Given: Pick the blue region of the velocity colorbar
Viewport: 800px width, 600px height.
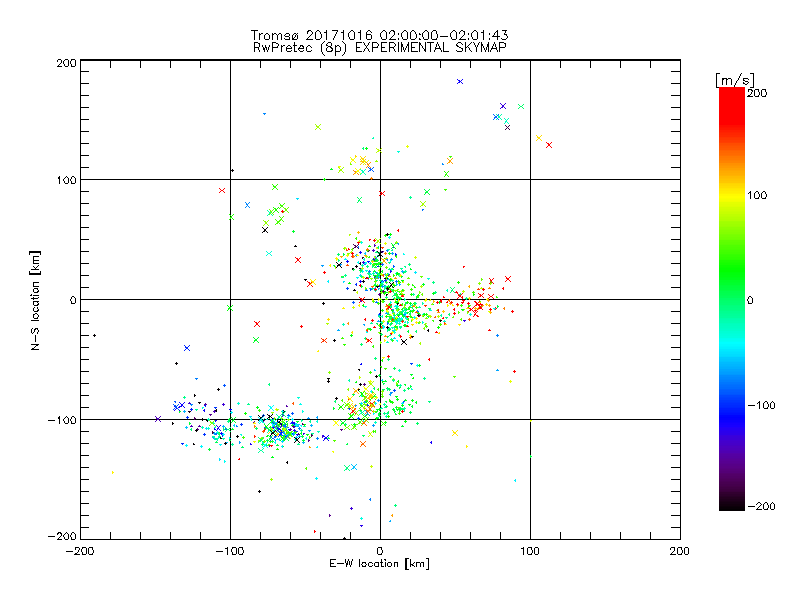Looking at the screenshot, I should 732,416.
